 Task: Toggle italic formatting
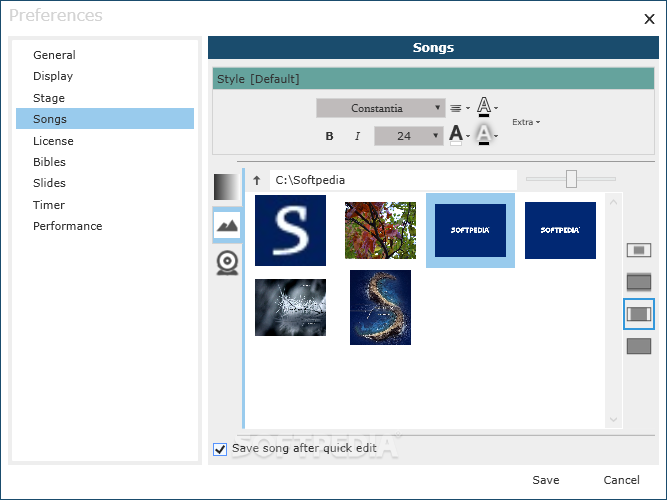pyautogui.click(x=357, y=136)
